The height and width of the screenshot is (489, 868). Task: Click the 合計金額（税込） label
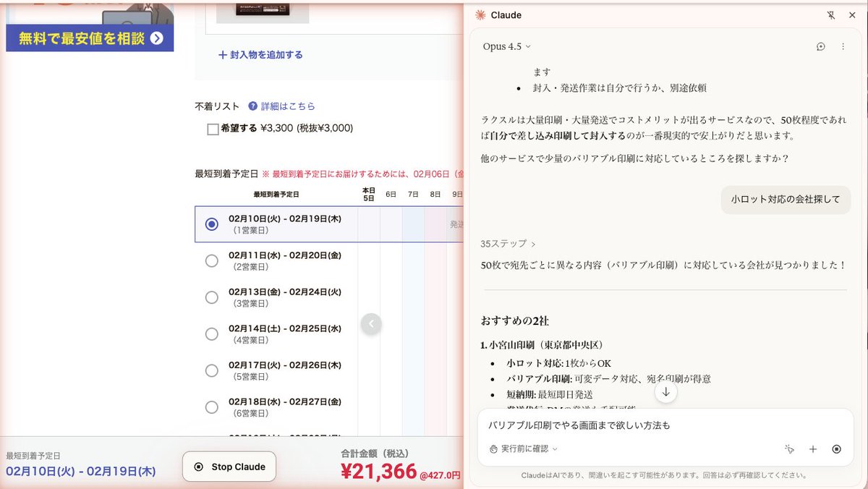(375, 454)
